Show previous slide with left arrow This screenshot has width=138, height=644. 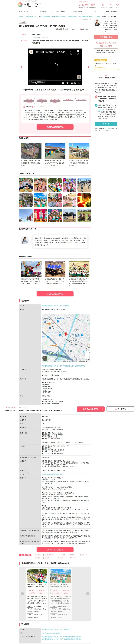coord(21,67)
